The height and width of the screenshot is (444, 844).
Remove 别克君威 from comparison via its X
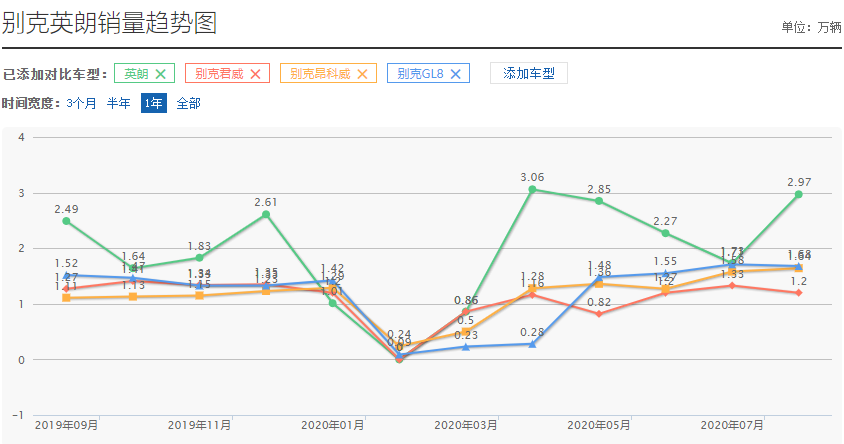coord(256,74)
